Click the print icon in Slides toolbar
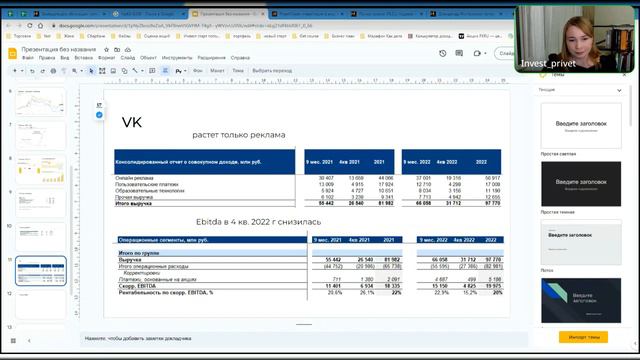640x360 pixels. (53, 71)
